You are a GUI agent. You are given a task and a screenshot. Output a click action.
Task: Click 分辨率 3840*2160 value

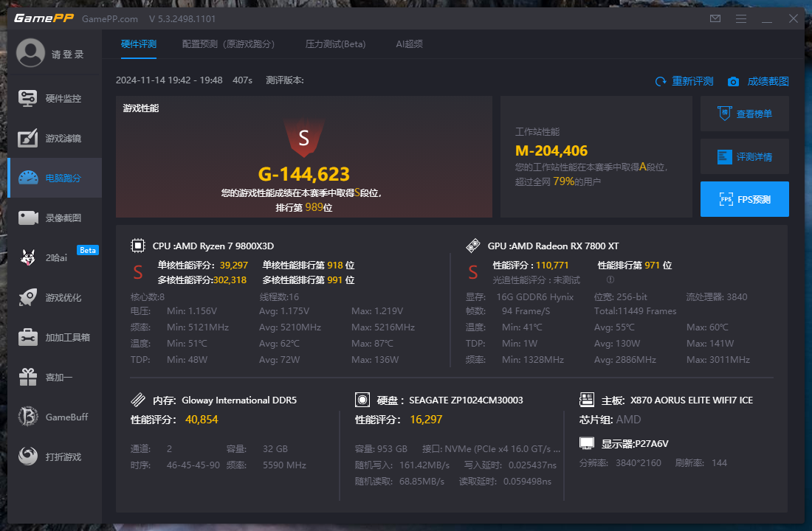pos(638,462)
